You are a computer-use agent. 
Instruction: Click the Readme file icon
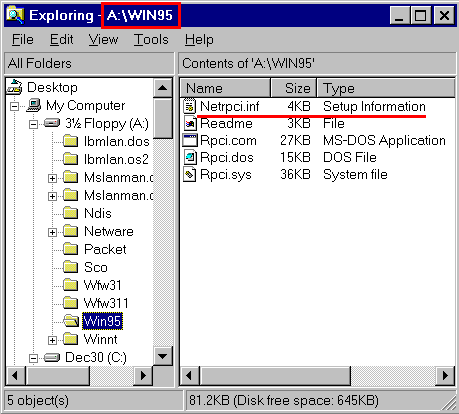tap(190, 124)
